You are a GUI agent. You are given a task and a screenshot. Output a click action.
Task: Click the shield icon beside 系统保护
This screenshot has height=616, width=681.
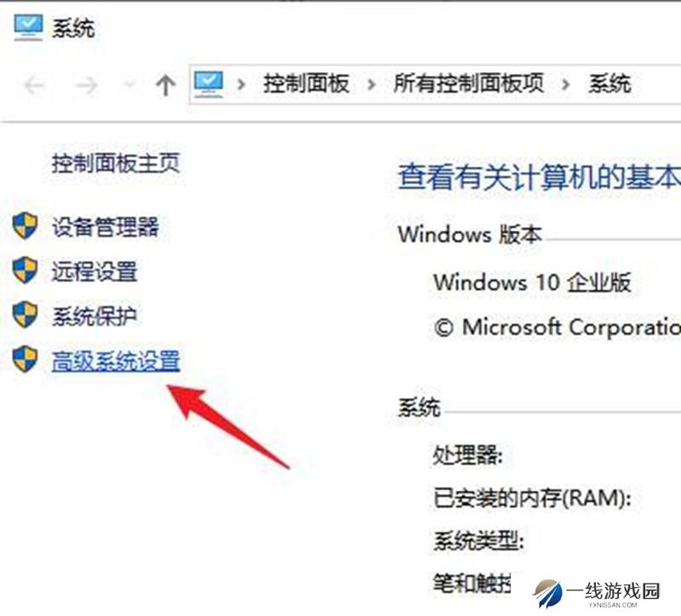click(25, 315)
